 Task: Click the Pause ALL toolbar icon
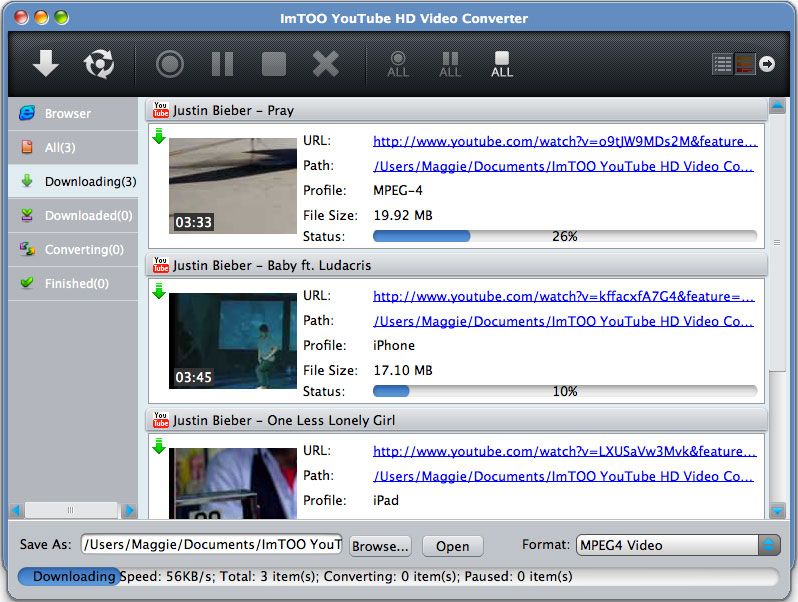point(450,65)
